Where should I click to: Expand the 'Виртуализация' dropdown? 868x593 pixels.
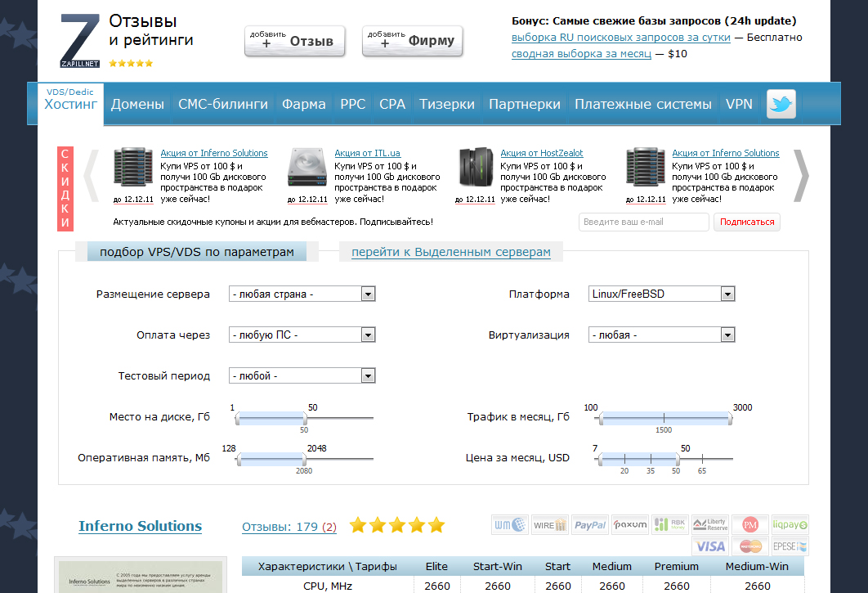point(661,335)
